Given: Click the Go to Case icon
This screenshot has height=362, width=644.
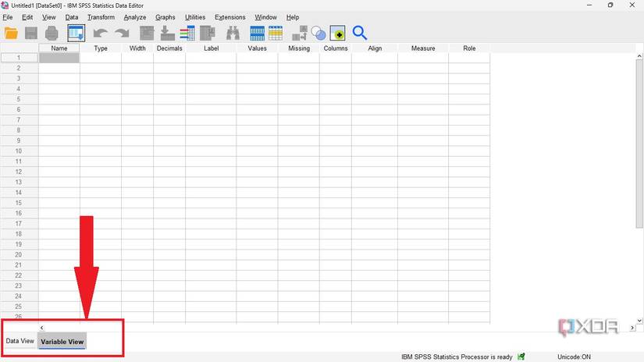Looking at the screenshot, I should point(147,34).
